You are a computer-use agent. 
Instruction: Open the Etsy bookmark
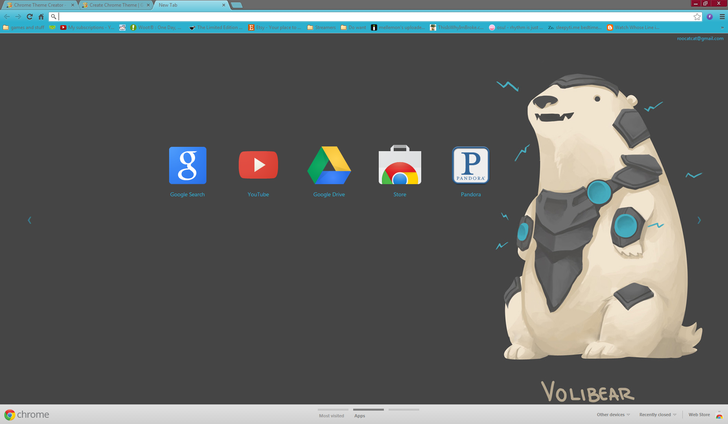coord(274,27)
